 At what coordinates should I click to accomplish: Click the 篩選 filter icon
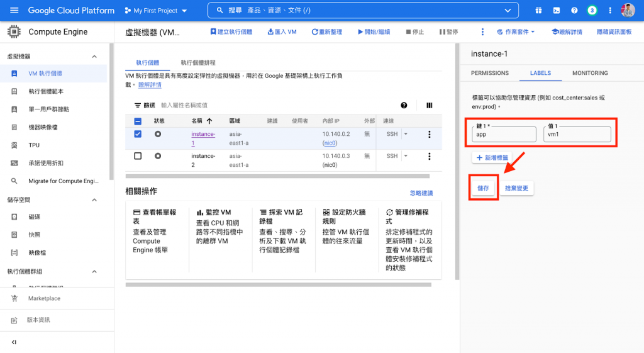[x=138, y=105]
